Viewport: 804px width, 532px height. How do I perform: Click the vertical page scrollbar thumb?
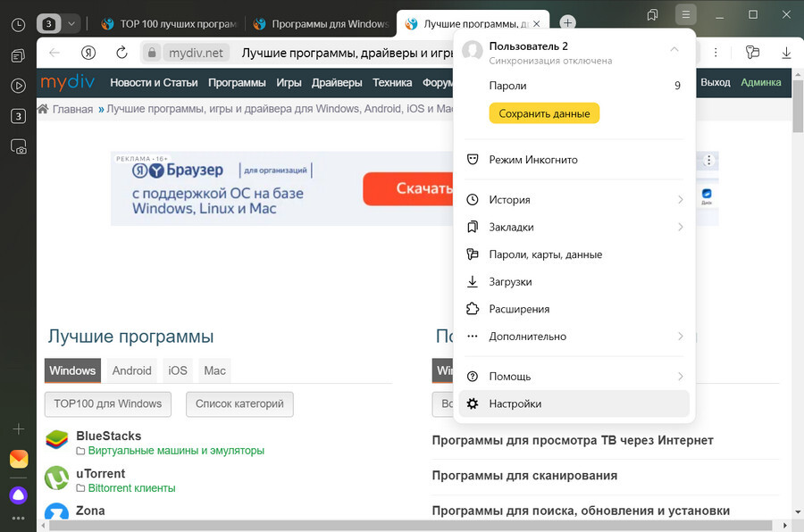[798, 106]
